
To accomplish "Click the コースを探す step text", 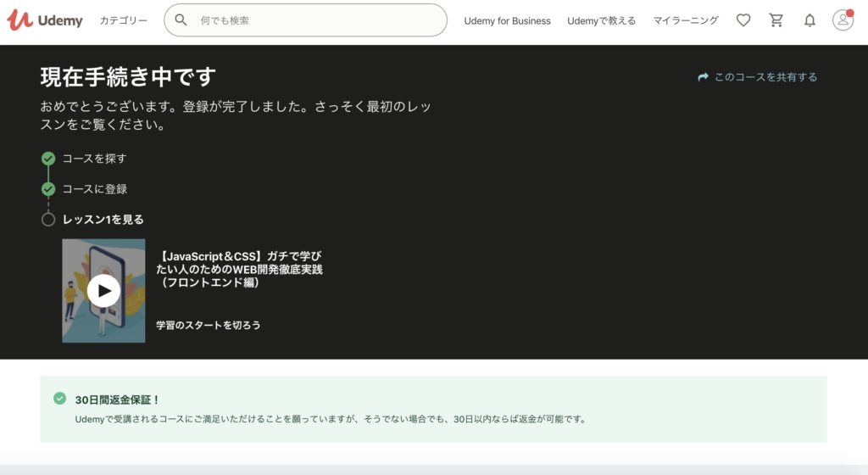I will pyautogui.click(x=95, y=159).
